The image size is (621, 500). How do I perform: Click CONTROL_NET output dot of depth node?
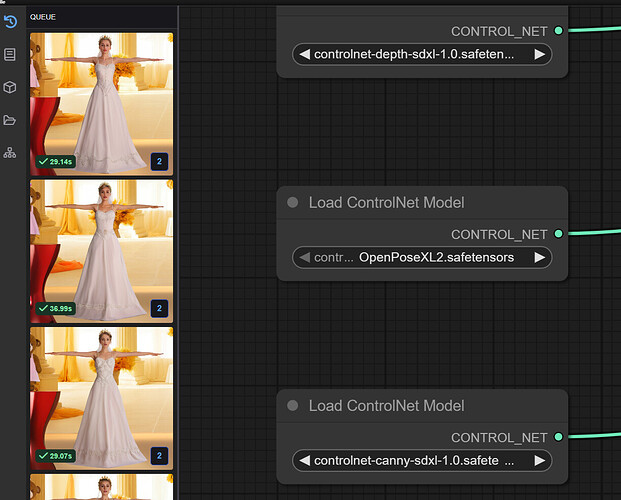558,31
